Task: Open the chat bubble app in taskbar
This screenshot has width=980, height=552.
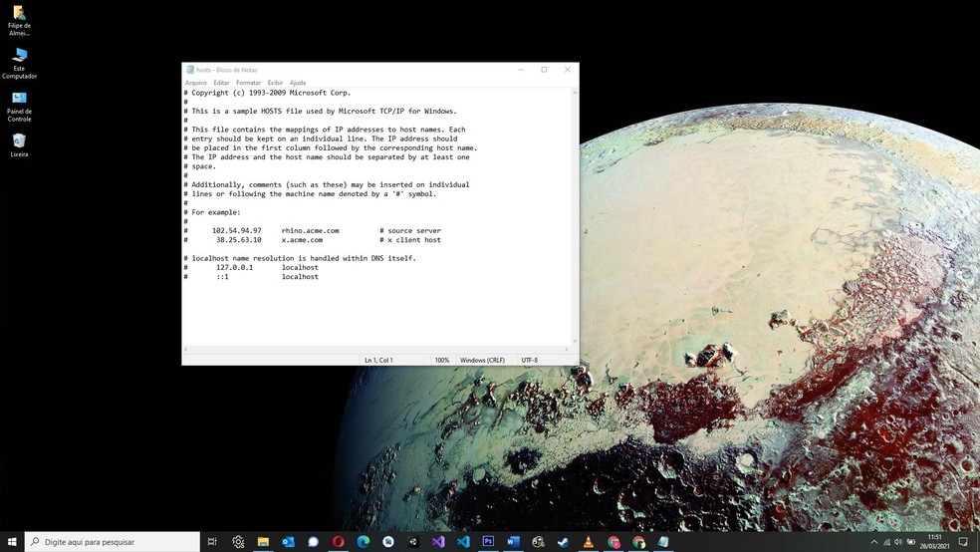Action: (x=313, y=542)
